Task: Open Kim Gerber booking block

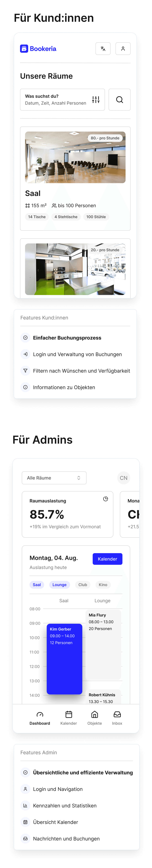Action: (x=65, y=659)
